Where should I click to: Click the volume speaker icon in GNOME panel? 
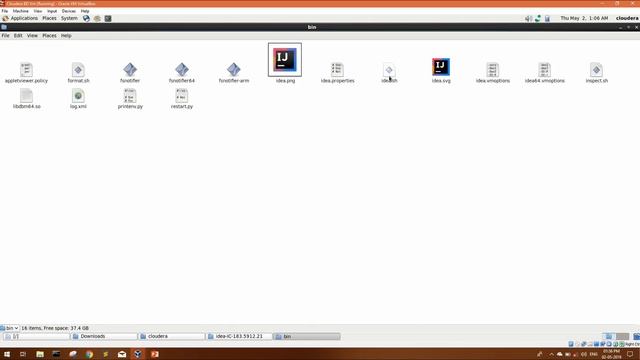pos(528,18)
